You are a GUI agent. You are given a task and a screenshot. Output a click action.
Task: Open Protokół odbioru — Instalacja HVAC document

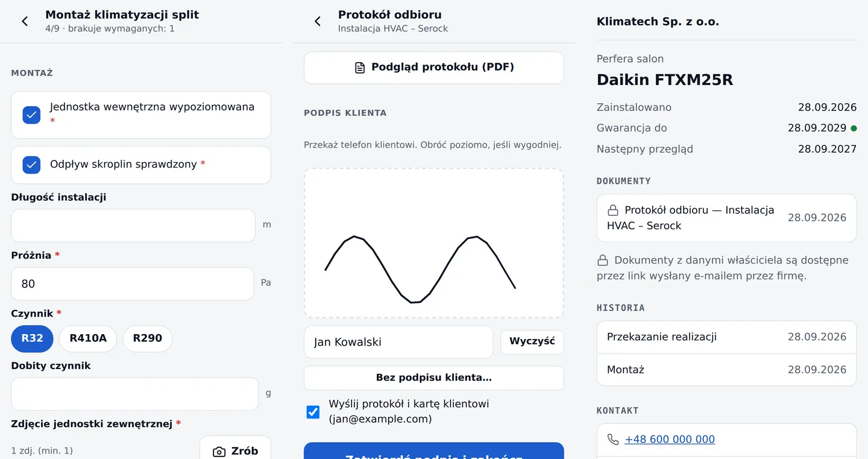click(726, 218)
